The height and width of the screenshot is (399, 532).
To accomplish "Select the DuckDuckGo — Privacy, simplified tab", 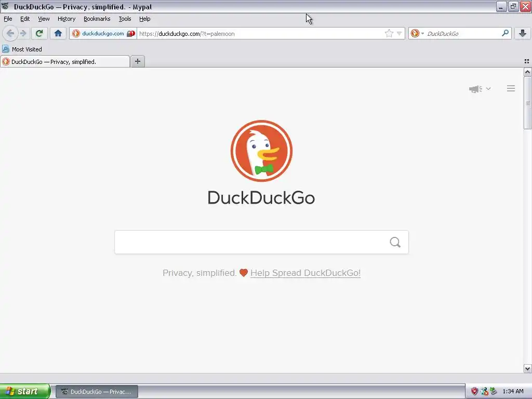I will click(x=65, y=61).
